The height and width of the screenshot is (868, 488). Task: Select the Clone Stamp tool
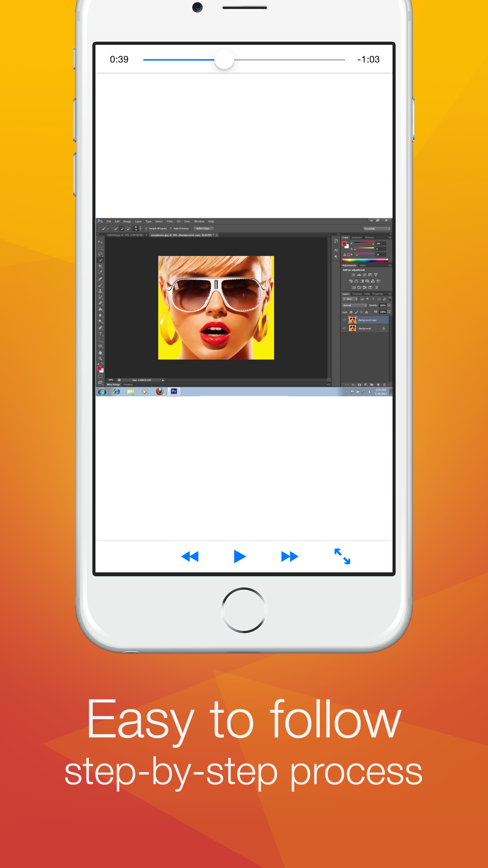(x=100, y=291)
